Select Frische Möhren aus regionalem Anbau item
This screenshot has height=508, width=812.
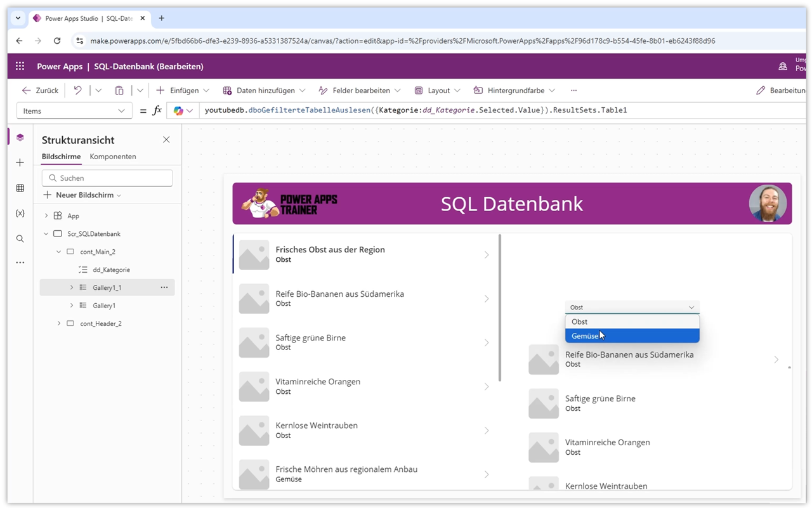tap(366, 474)
